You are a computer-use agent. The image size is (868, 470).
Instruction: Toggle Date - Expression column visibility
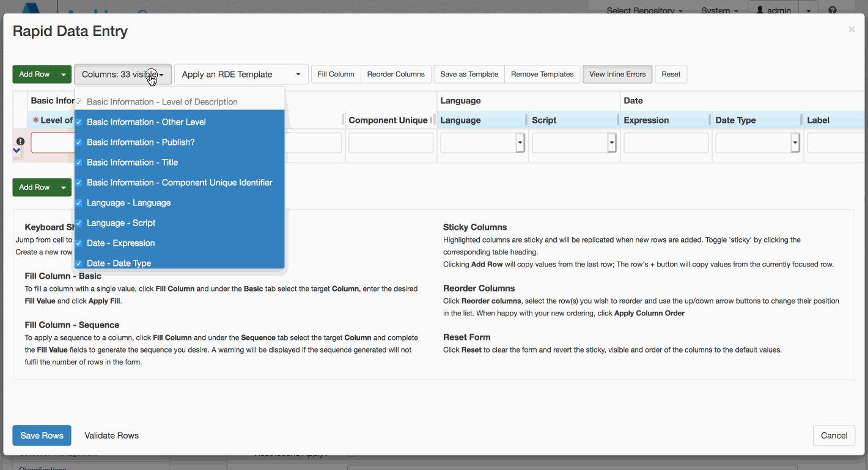179,243
